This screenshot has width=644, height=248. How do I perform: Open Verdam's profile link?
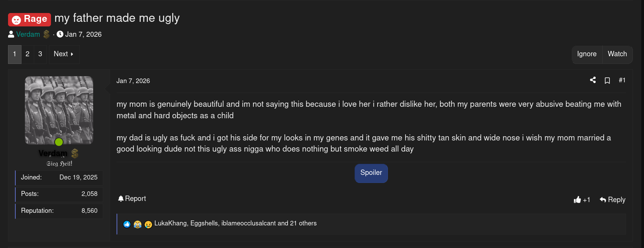tap(28, 34)
